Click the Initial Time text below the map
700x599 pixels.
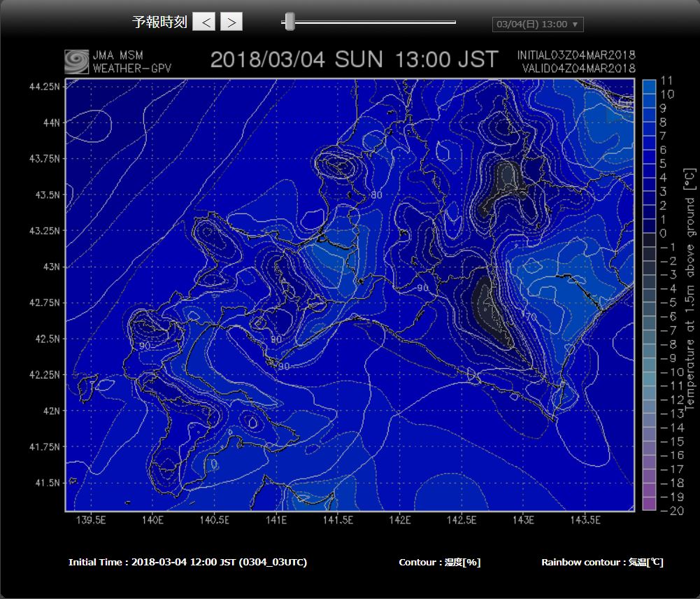point(187,563)
